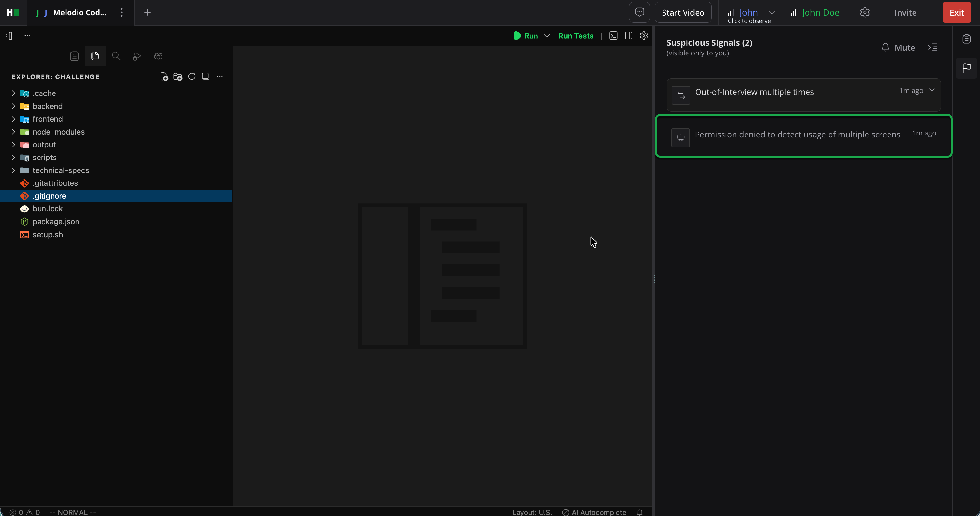Expand the technical-specs folder
Viewport: 980px width, 516px height.
tap(116, 170)
